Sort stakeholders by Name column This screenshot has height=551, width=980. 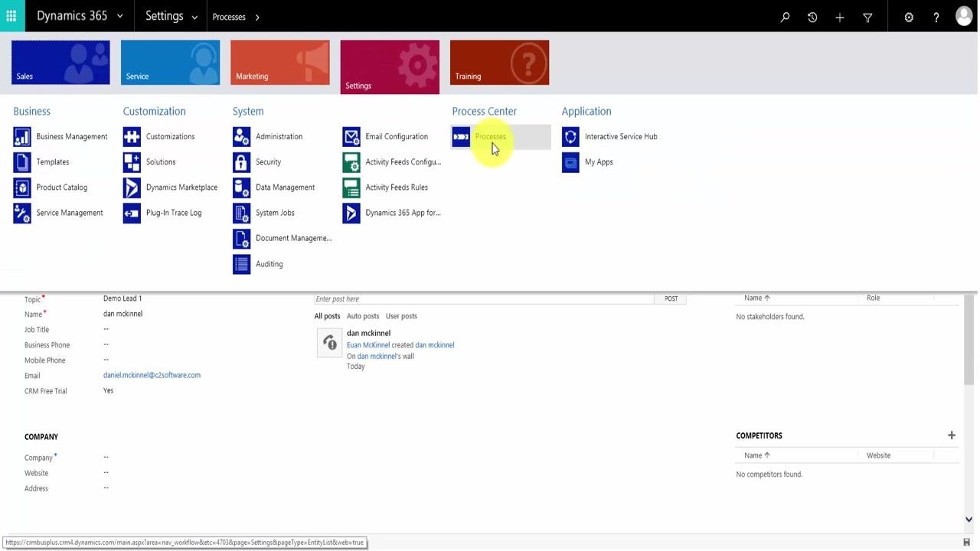click(x=757, y=298)
